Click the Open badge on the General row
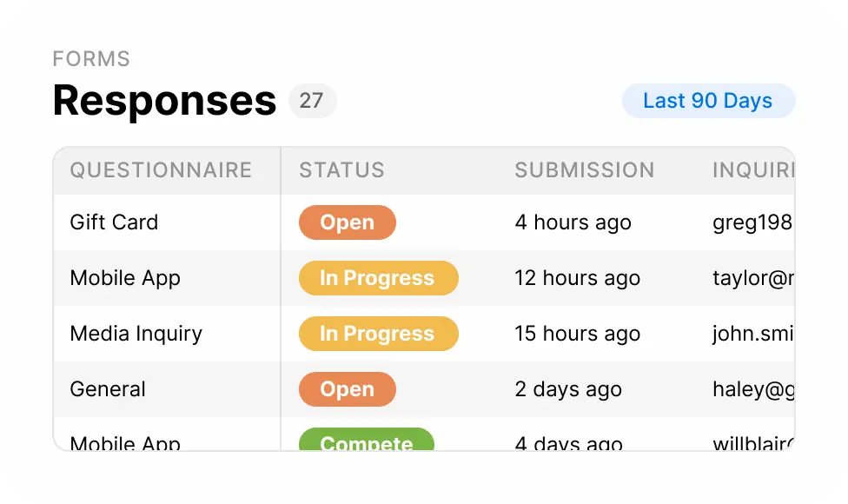Viewport: 848px width, 504px height. (x=348, y=389)
